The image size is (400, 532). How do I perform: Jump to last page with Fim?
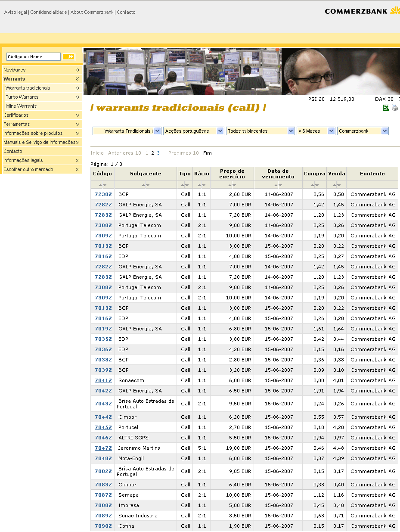[x=208, y=153]
